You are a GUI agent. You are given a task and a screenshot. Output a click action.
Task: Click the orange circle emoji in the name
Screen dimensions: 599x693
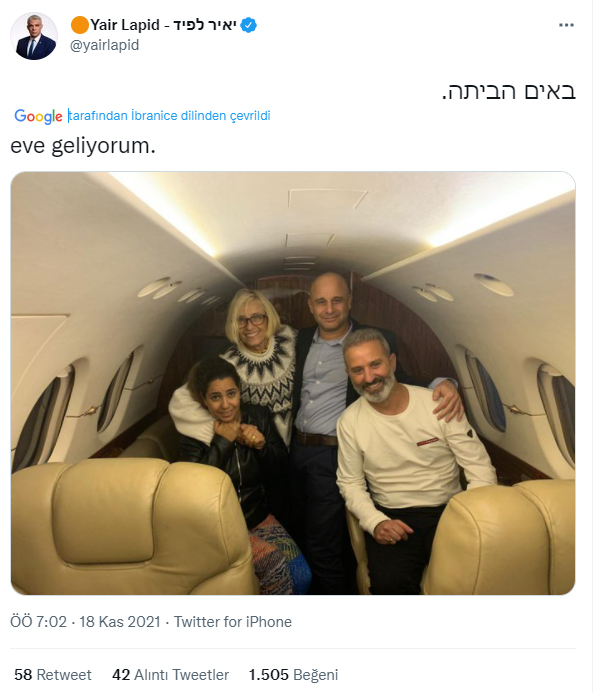point(80,25)
